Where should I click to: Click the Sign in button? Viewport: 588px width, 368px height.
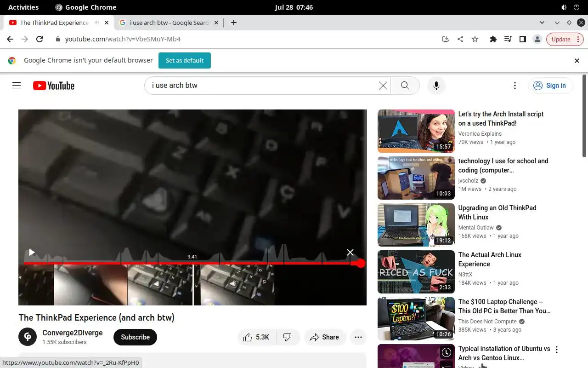tap(549, 86)
